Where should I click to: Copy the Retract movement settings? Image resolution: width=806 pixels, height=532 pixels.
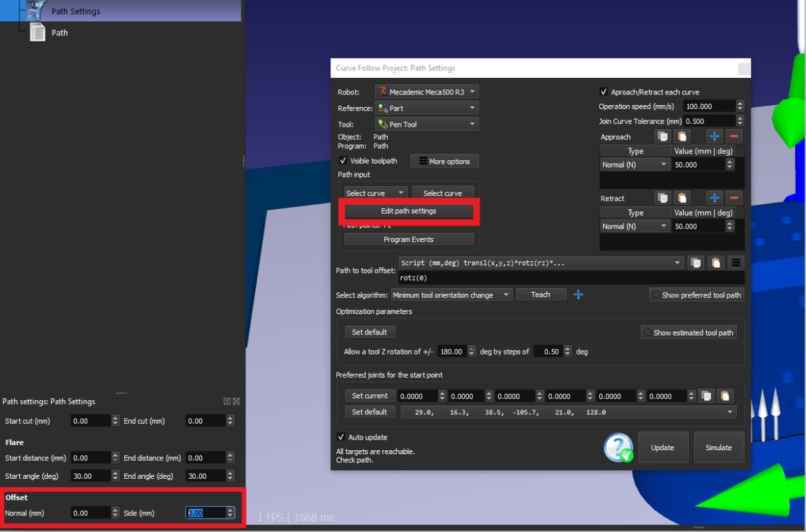(662, 198)
